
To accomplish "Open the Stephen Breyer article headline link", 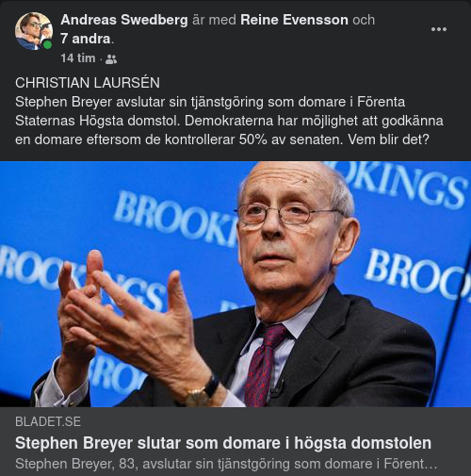I will click(x=223, y=443).
